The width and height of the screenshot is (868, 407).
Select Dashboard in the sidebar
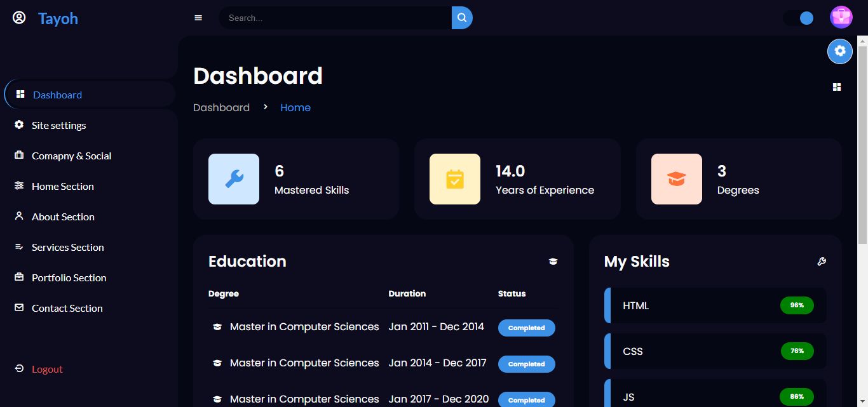90,95
